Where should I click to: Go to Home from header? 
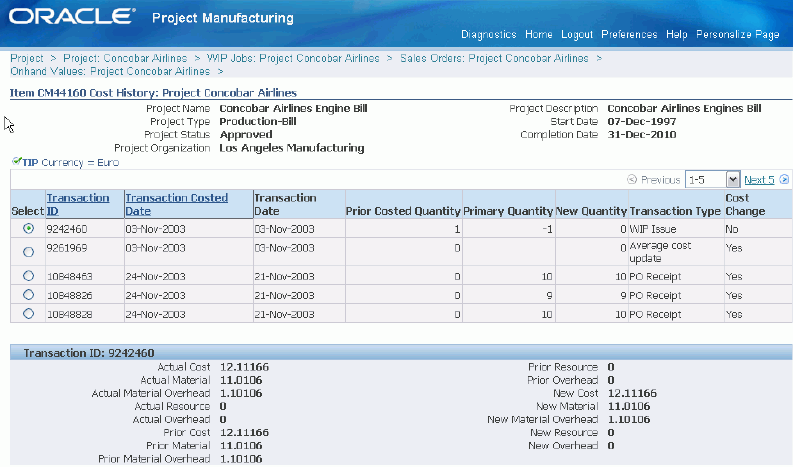[539, 34]
